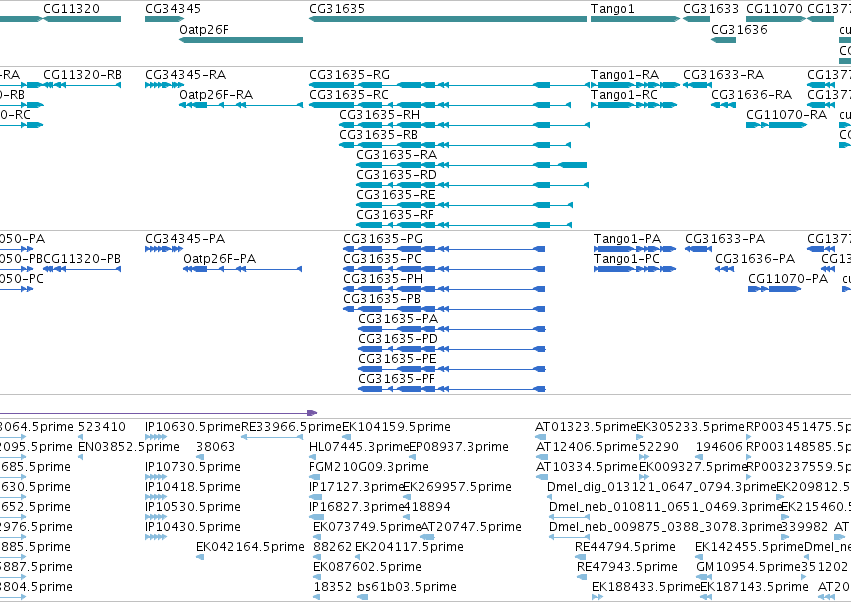This screenshot has height=602, width=851.
Task: Click EST RE33966.5prime
Action: [x=271, y=437]
